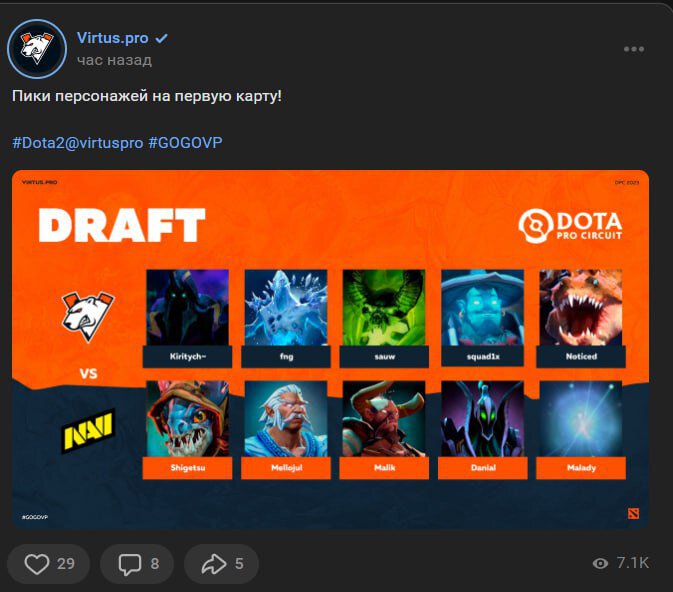Image resolution: width=673 pixels, height=592 pixels.
Task: Click the Dota Pro Circuit logo
Action: click(570, 226)
